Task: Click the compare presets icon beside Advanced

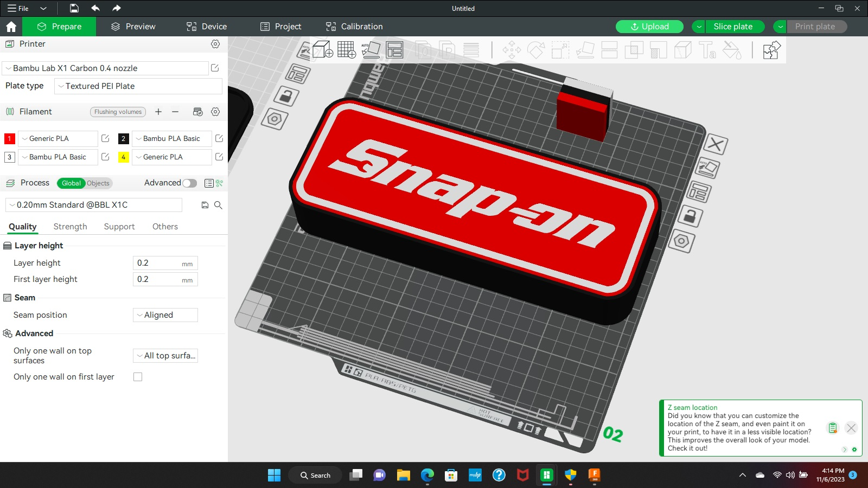Action: pyautogui.click(x=220, y=183)
